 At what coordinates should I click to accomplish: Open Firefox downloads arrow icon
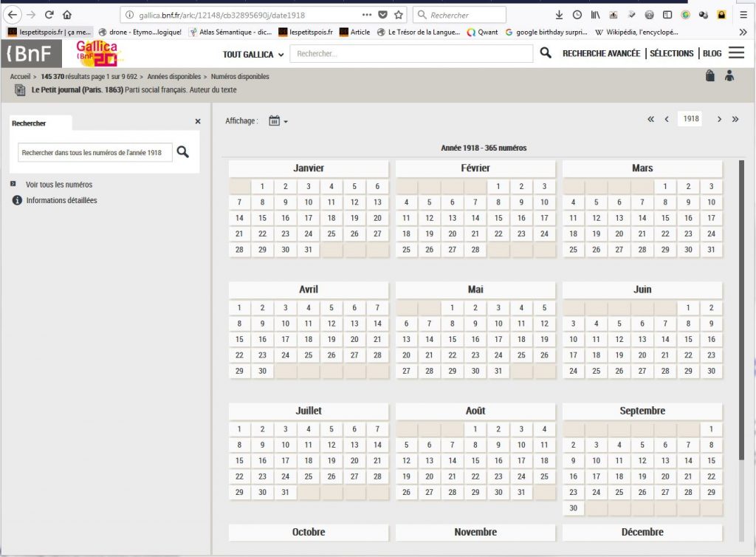tap(558, 15)
